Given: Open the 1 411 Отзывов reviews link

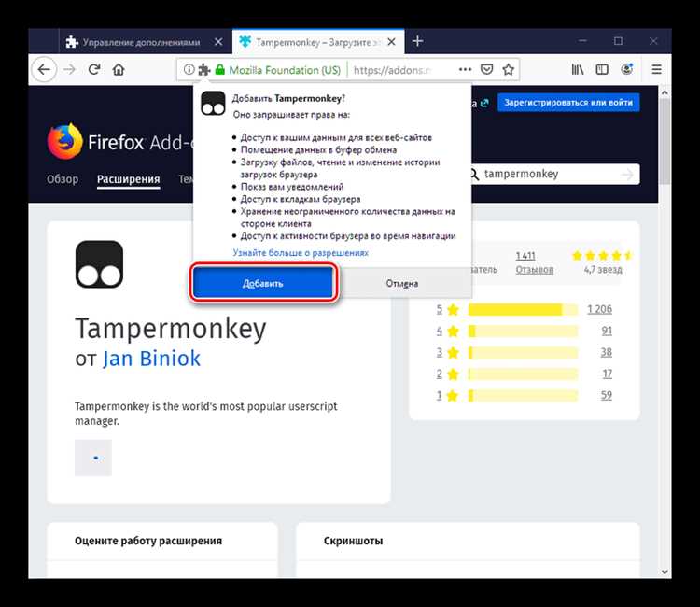Looking at the screenshot, I should [535, 262].
